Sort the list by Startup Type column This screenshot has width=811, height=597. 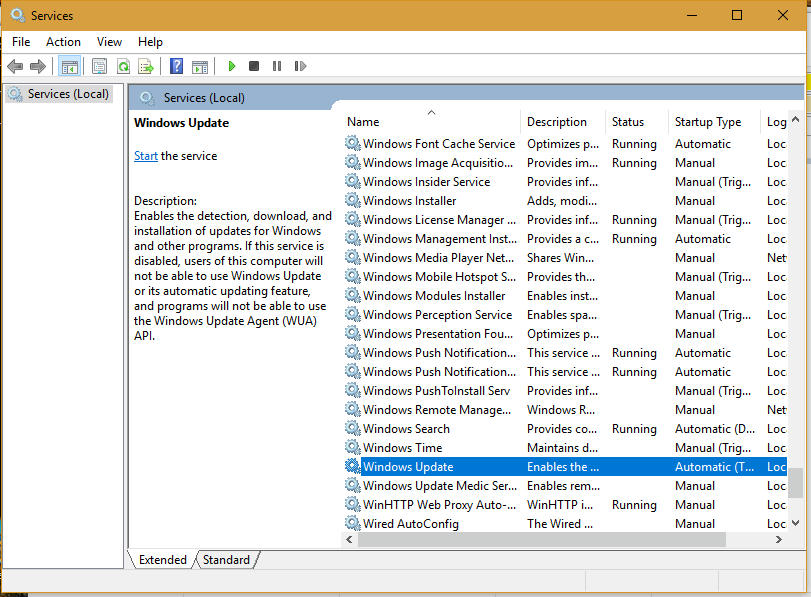(708, 122)
